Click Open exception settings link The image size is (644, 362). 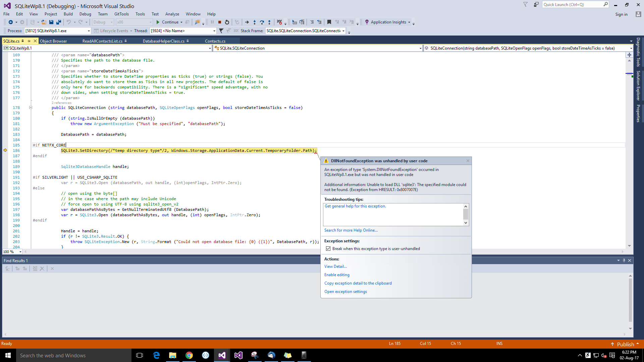click(345, 292)
